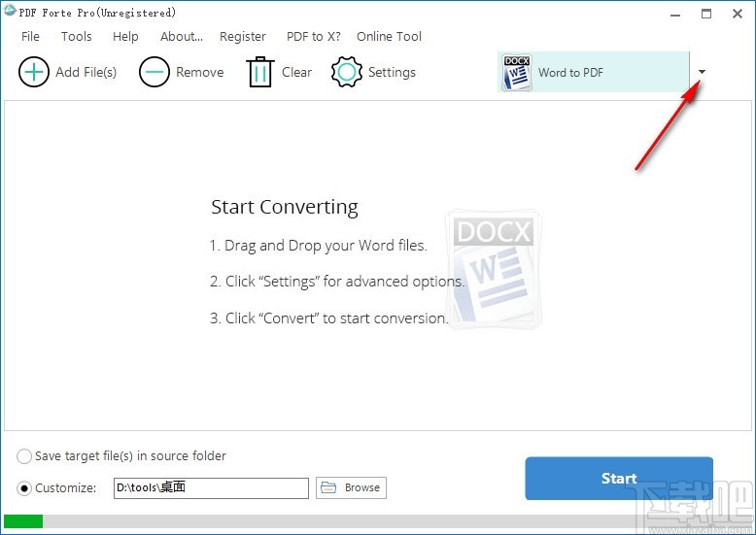The image size is (756, 535).
Task: Click the faded DOCX document thumbnail
Action: (494, 270)
